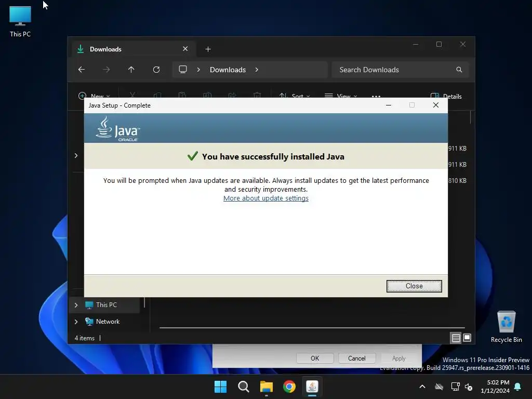Add a new File Explorer tab
This screenshot has width=532, height=399.
pyautogui.click(x=208, y=49)
